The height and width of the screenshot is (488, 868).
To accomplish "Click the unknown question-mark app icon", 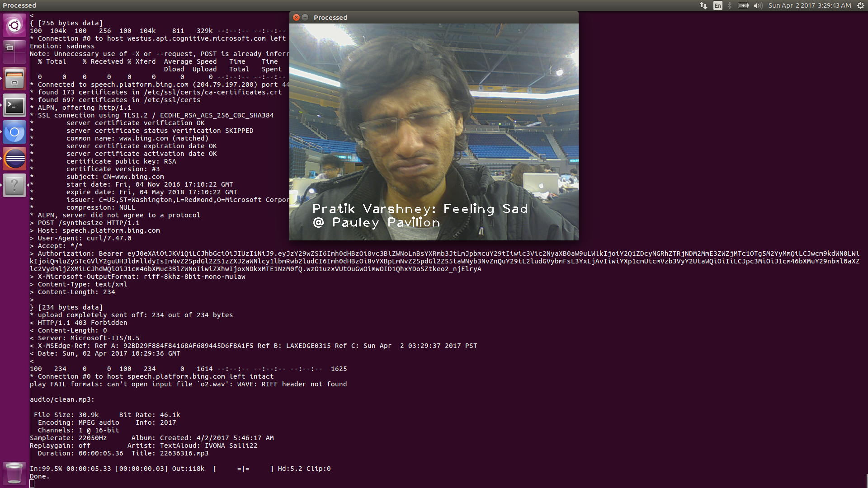I will (x=14, y=185).
